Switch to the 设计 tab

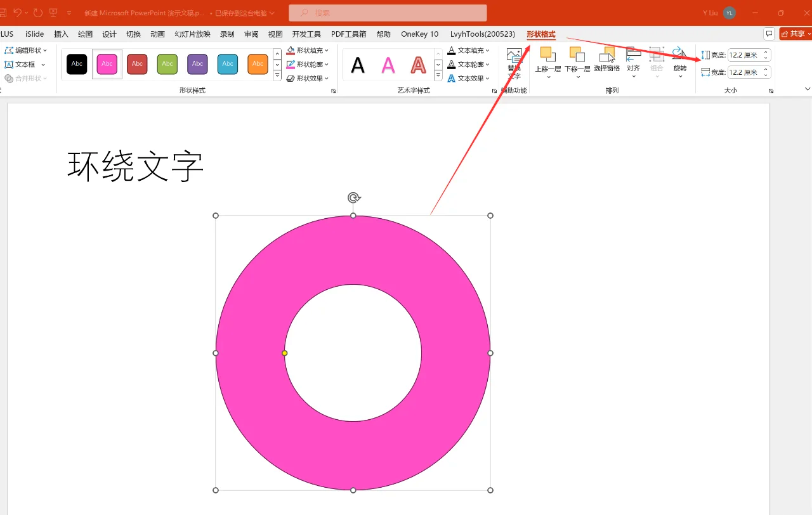[x=110, y=34]
